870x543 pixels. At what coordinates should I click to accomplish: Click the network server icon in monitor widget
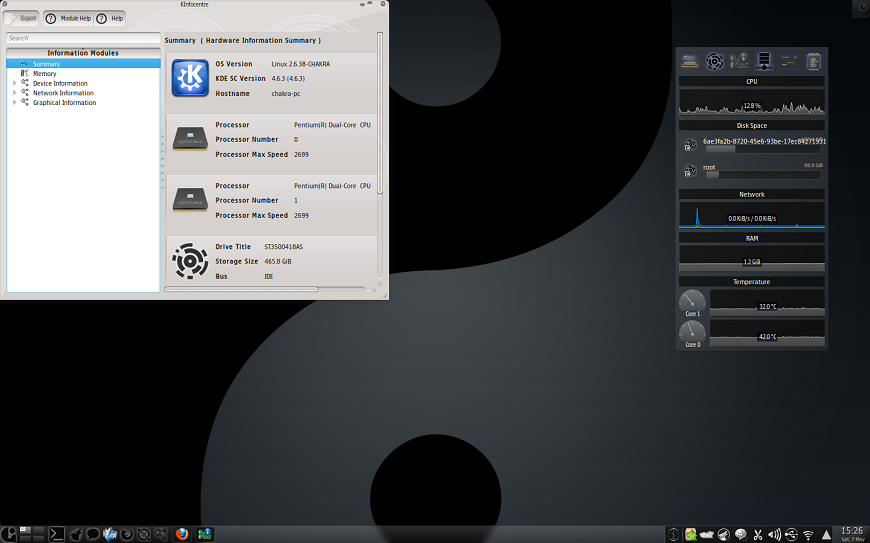pyautogui.click(x=765, y=62)
